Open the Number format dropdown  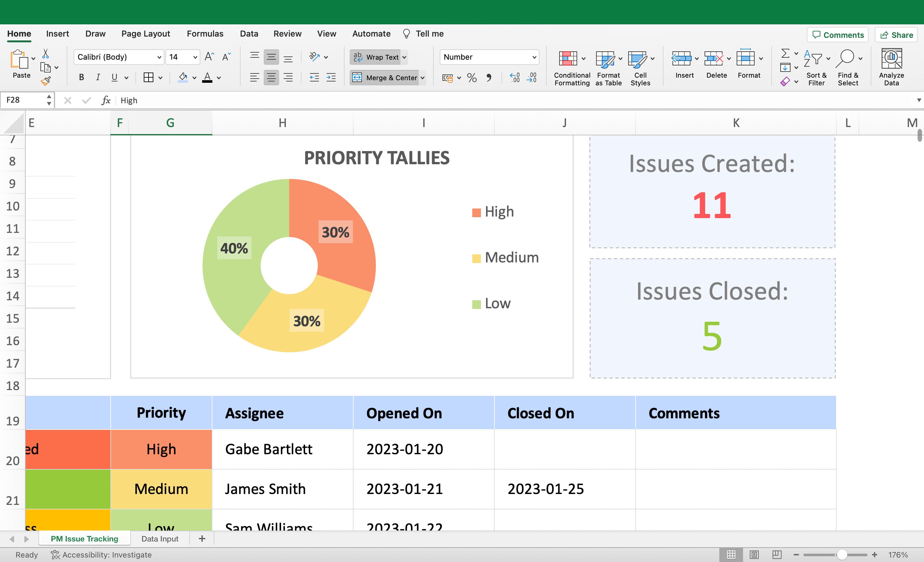(489, 57)
